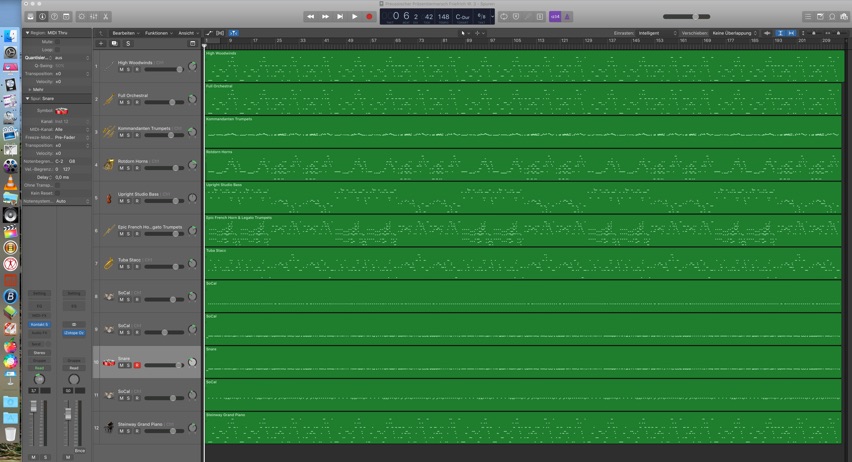This screenshot has height=462, width=852.
Task: Toggle the purple Count-in button
Action: [555, 16]
